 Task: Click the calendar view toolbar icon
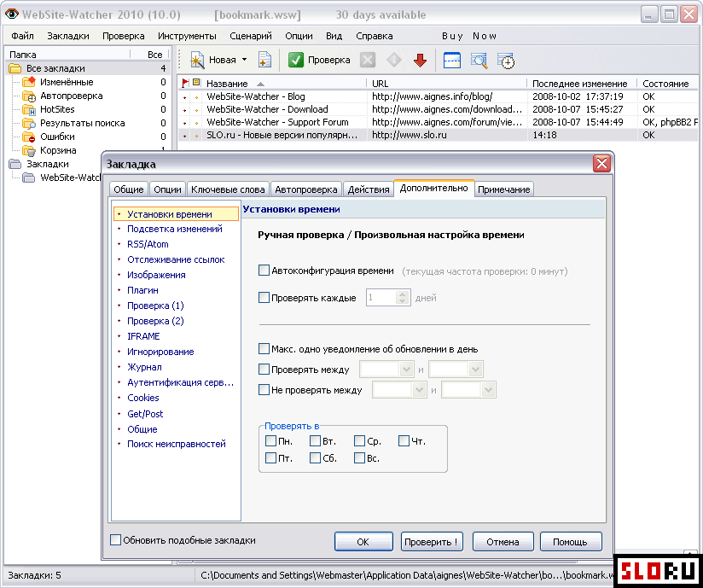(x=451, y=61)
